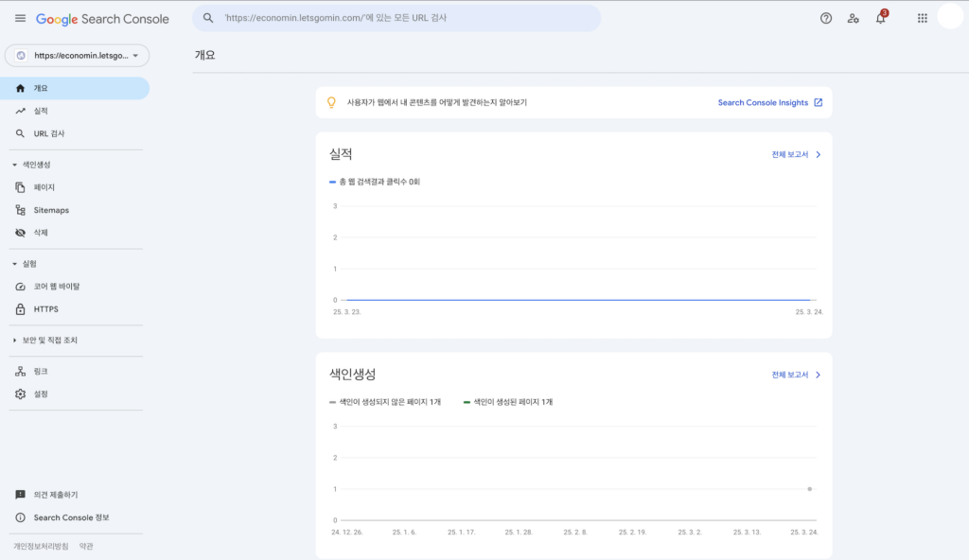The height and width of the screenshot is (560, 969).
Task: Open 전체 보고서 for the 실적 card
Action: (790, 154)
